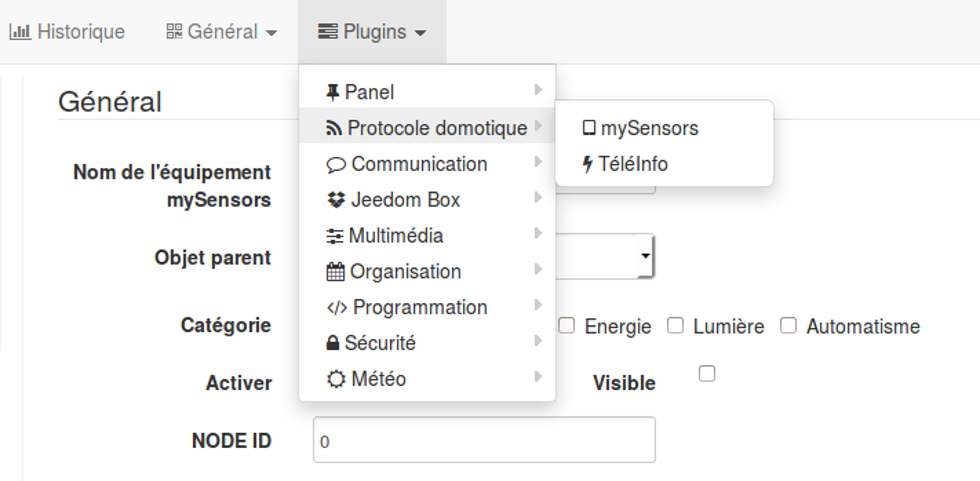The height and width of the screenshot is (481, 980).
Task: Collapse the Plugins dropdown menu
Action: coord(372,32)
